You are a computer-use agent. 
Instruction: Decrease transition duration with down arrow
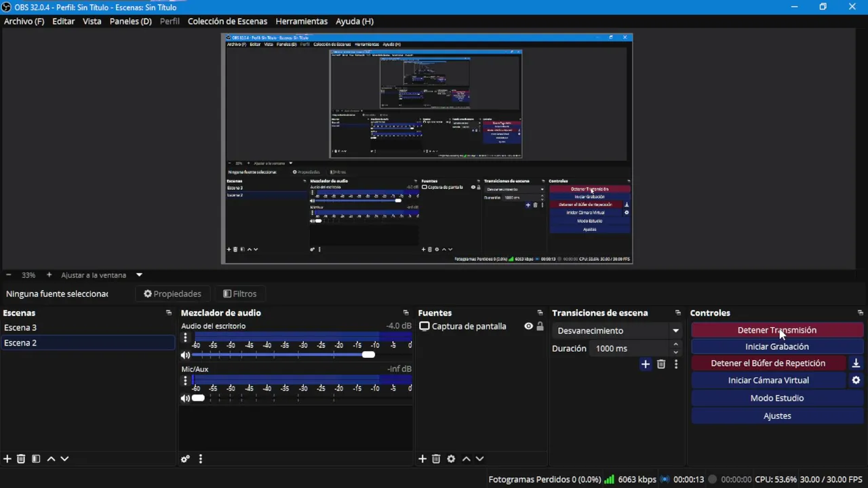tap(675, 352)
